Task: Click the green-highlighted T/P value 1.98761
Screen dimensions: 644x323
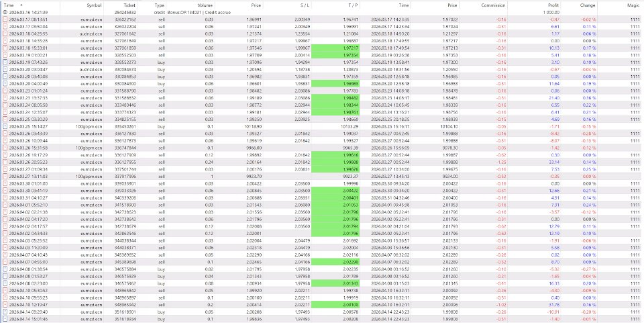Action: tap(335, 111)
